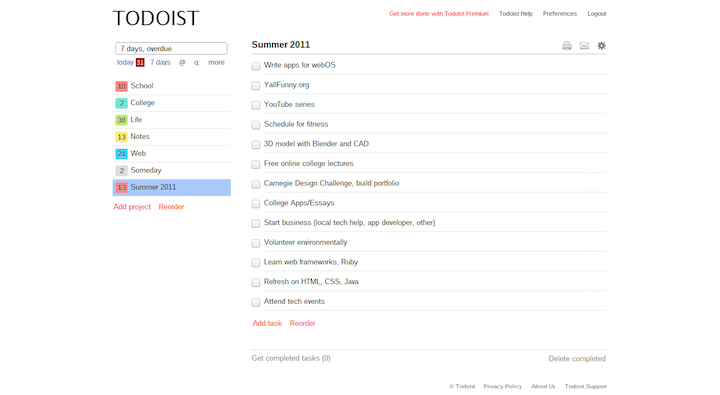The width and height of the screenshot is (720, 395).
Task: Open the School project
Action: coord(172,86)
